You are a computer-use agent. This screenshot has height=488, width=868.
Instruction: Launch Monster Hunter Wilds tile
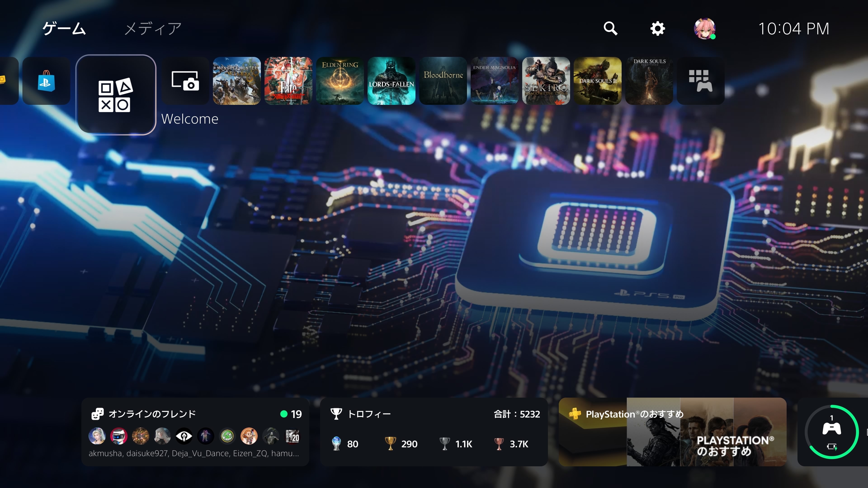tap(237, 81)
